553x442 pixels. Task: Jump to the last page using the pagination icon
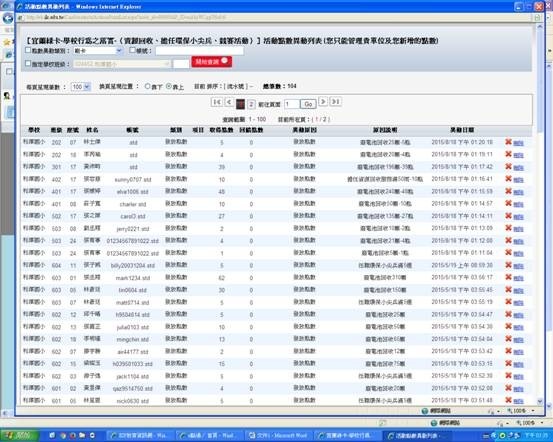pyautogui.click(x=335, y=102)
